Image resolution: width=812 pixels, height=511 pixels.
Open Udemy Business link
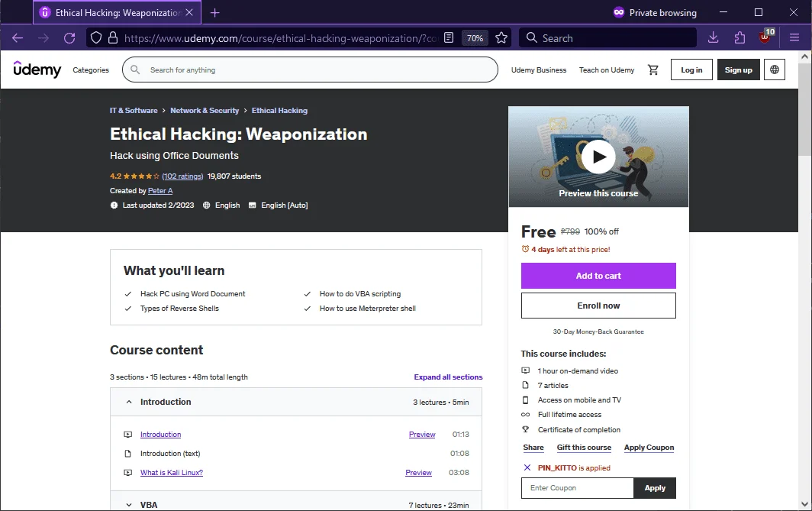coord(539,70)
